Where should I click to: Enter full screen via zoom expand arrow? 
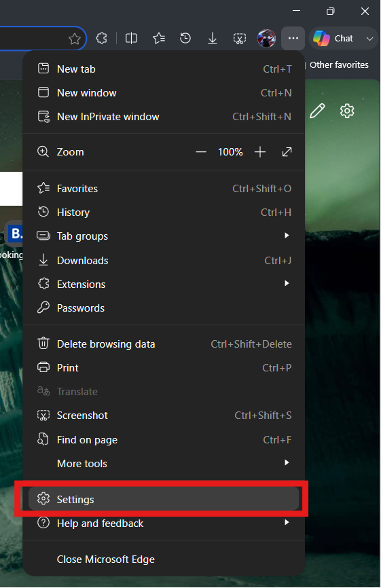click(x=287, y=152)
